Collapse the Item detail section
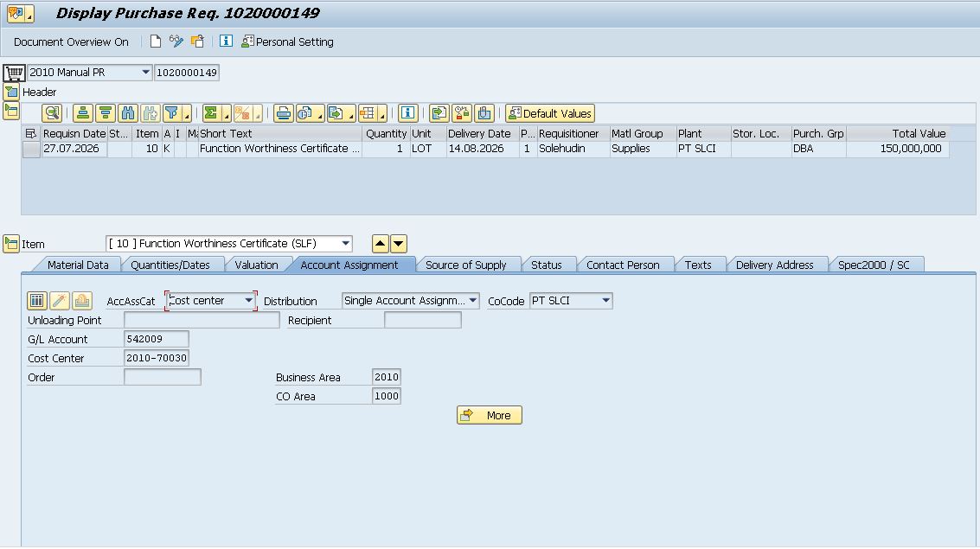 (x=11, y=244)
